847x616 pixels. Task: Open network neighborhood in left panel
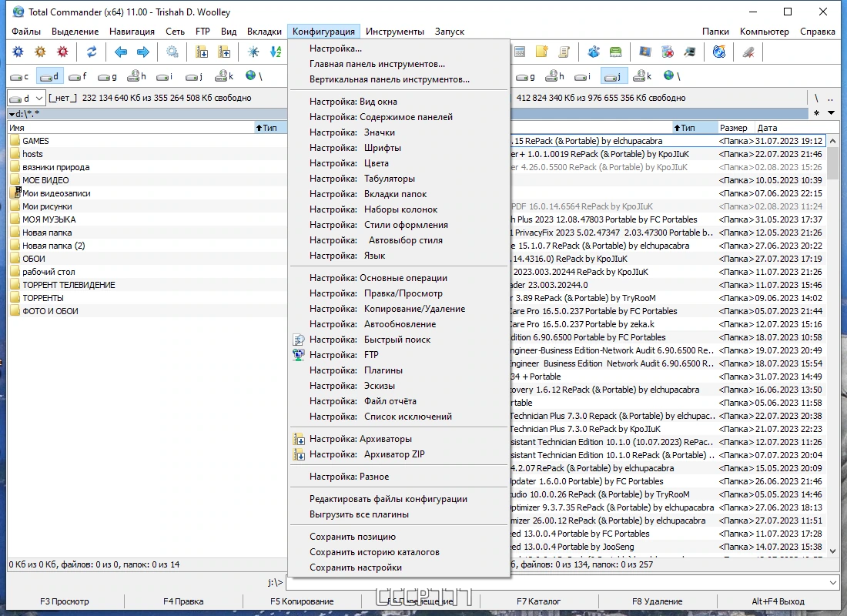pyautogui.click(x=253, y=76)
